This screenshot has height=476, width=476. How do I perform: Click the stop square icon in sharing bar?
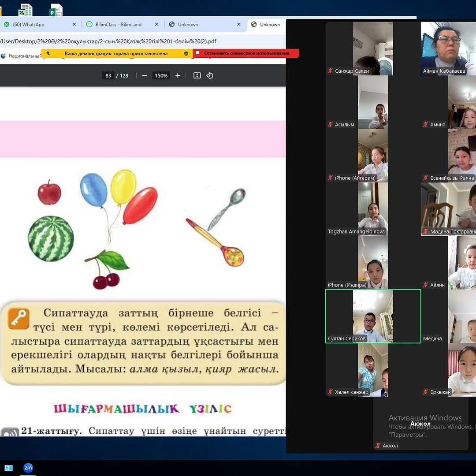coord(197,53)
